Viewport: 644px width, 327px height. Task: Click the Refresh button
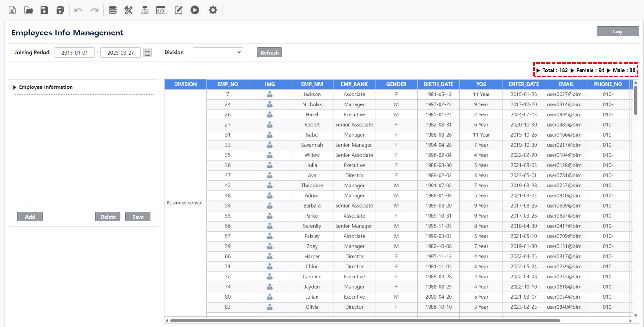[x=269, y=52]
